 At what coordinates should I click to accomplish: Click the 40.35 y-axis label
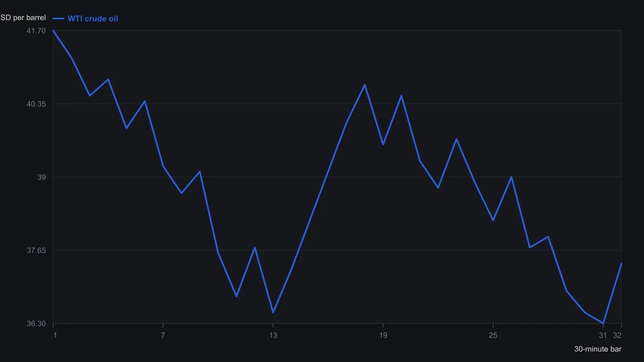coord(36,104)
